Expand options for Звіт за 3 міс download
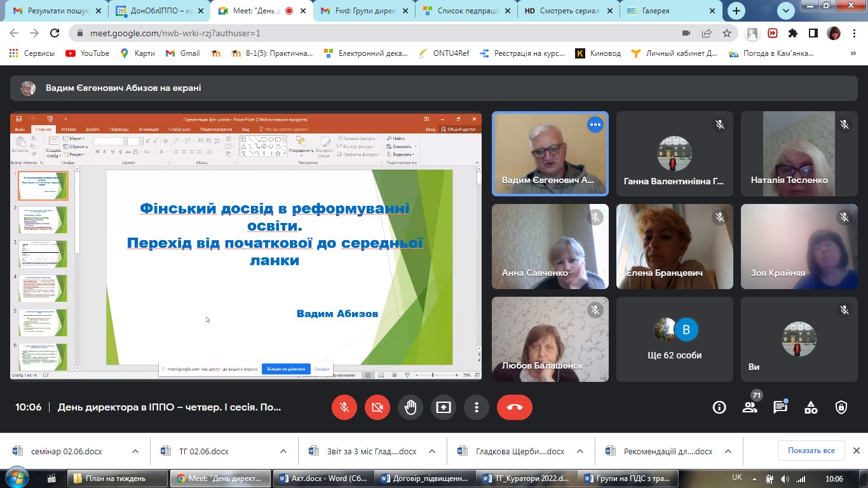 point(432,451)
